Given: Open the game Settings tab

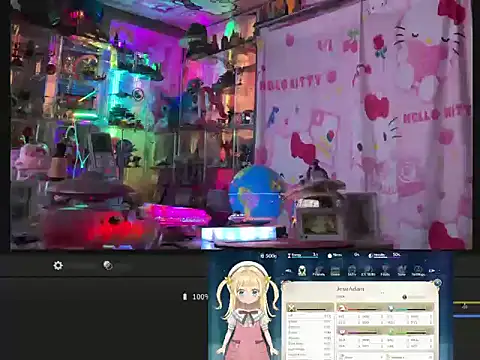Looking at the screenshot, I should [418, 271].
